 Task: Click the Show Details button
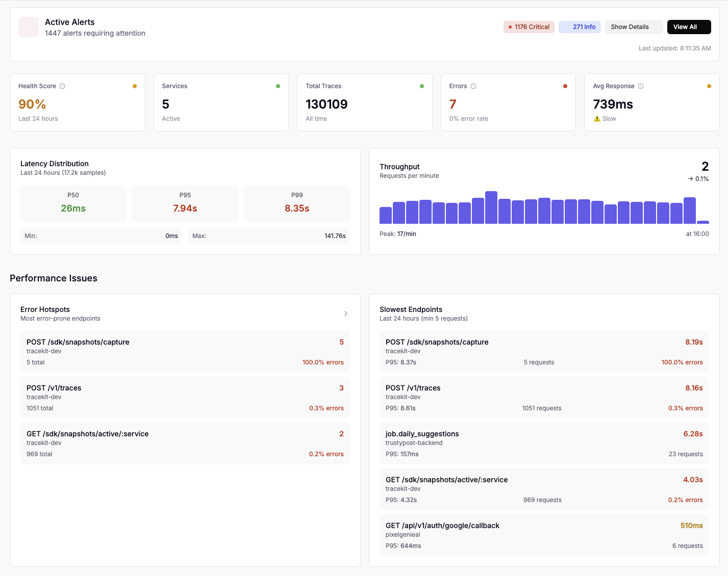tap(634, 27)
